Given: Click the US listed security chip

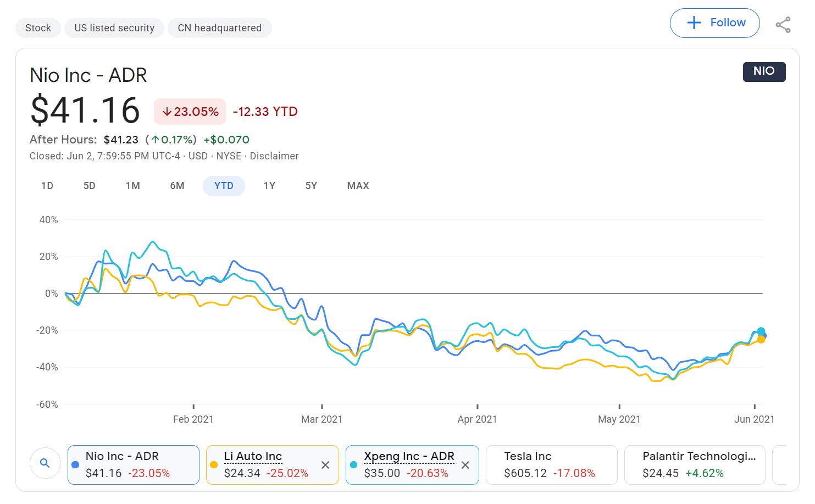Looking at the screenshot, I should 114,27.
